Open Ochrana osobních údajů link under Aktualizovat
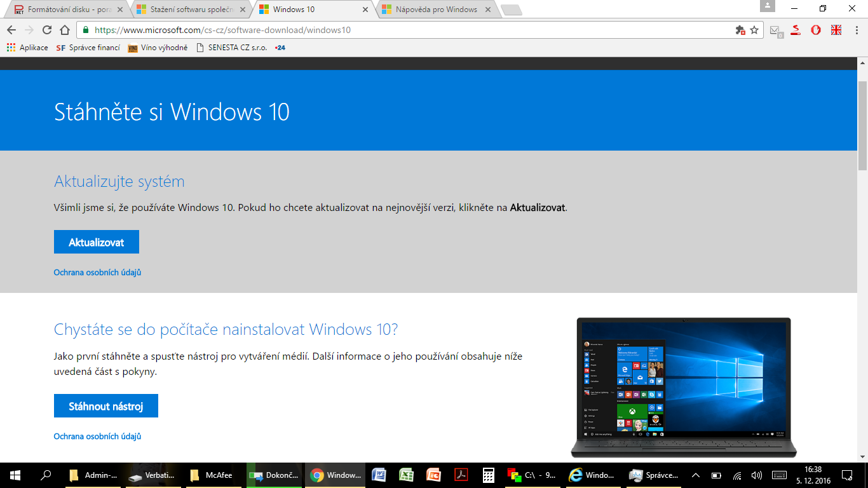This screenshot has width=868, height=488. (x=97, y=272)
